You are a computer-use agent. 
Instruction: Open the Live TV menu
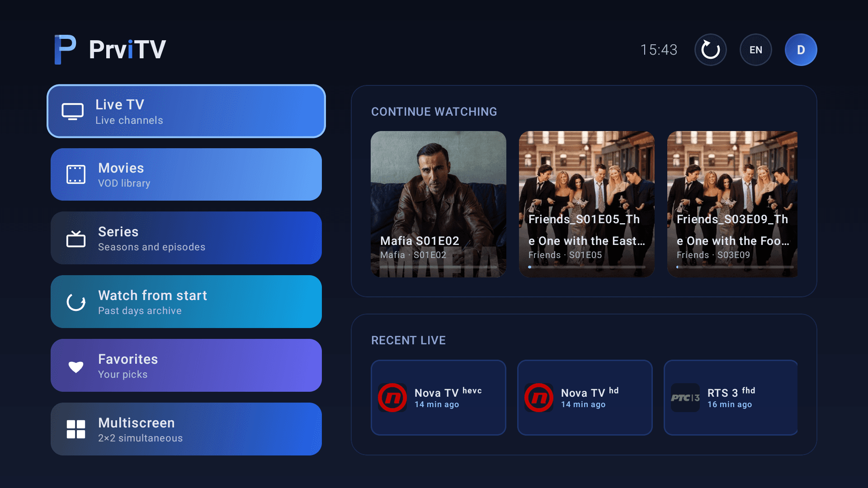tap(186, 111)
